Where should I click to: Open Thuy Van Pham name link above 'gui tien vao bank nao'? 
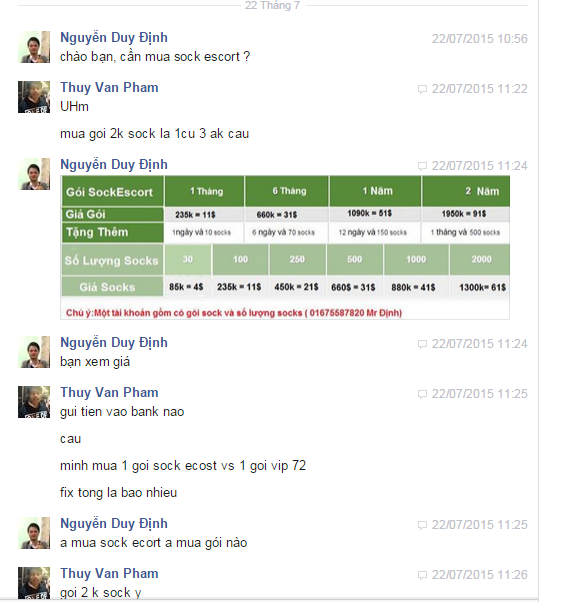pos(109,392)
